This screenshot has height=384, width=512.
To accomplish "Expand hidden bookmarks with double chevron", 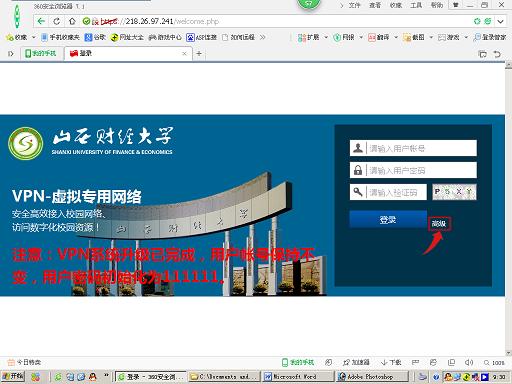I will [263, 37].
